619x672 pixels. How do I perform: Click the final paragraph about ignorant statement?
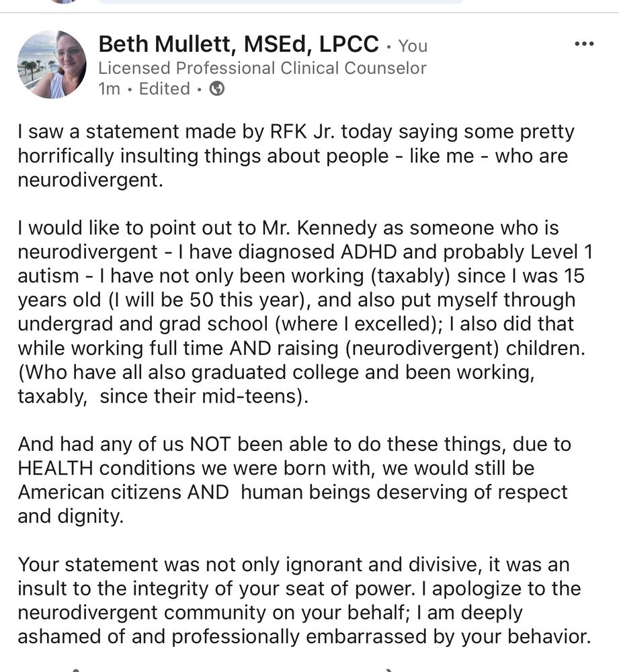click(x=304, y=600)
